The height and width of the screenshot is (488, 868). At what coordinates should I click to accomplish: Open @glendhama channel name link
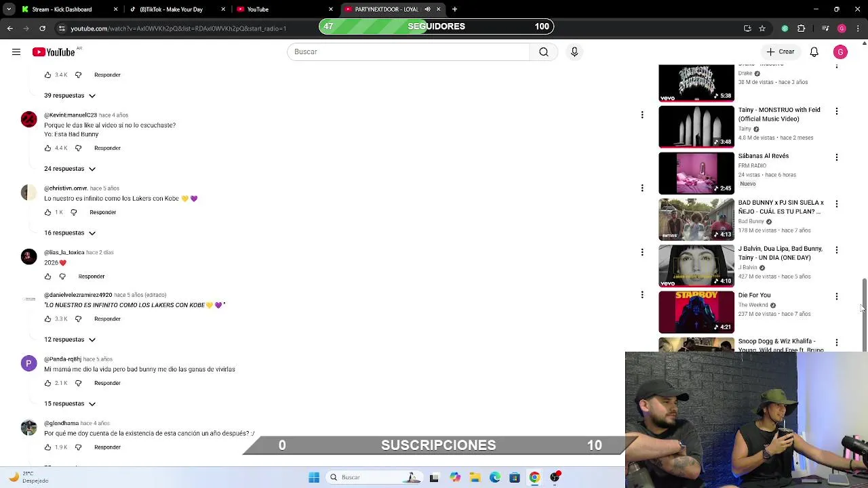point(61,424)
